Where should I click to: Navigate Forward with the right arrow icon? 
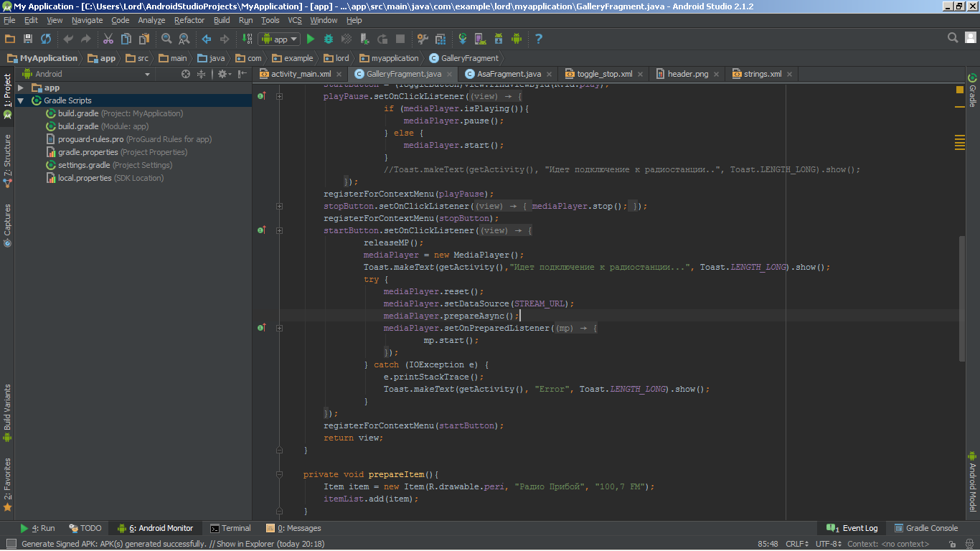coord(225,39)
